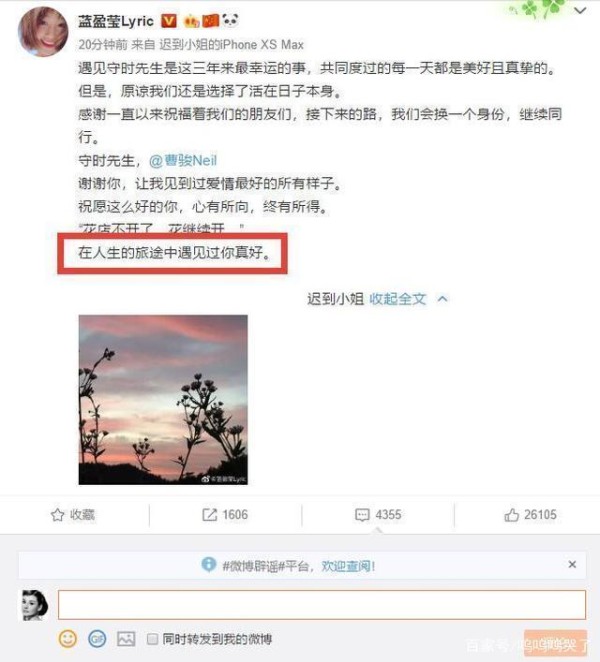Open the post options chevron at top right
The height and width of the screenshot is (662, 600).
(581, 11)
